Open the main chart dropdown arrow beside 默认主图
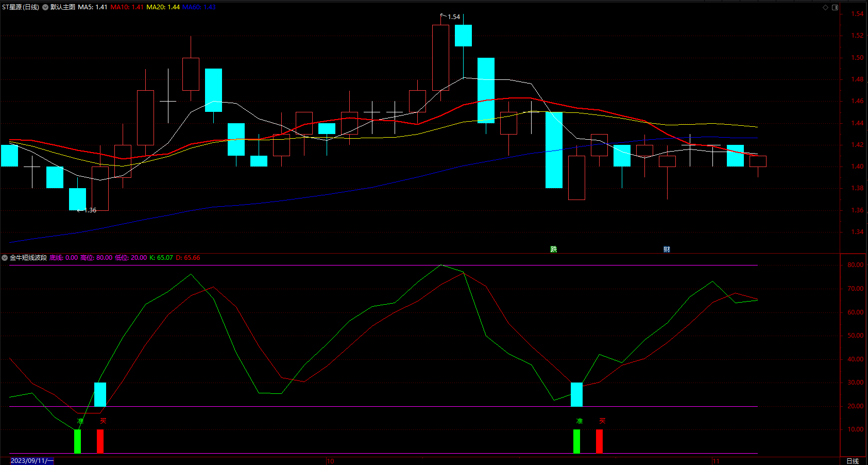 tap(45, 7)
